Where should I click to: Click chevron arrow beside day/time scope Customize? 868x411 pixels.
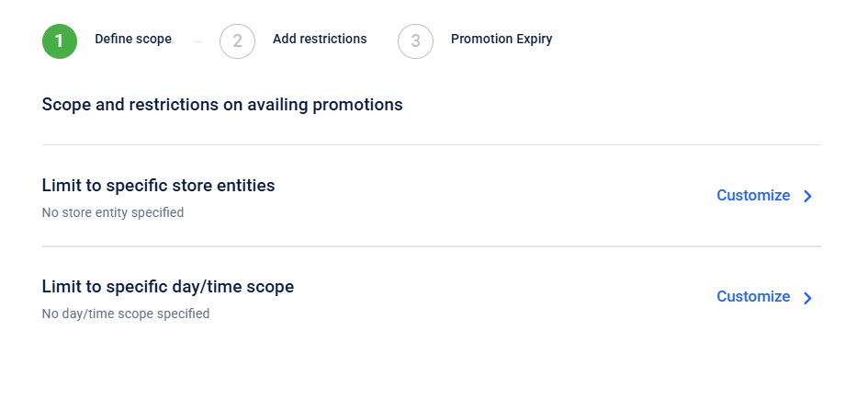808,297
